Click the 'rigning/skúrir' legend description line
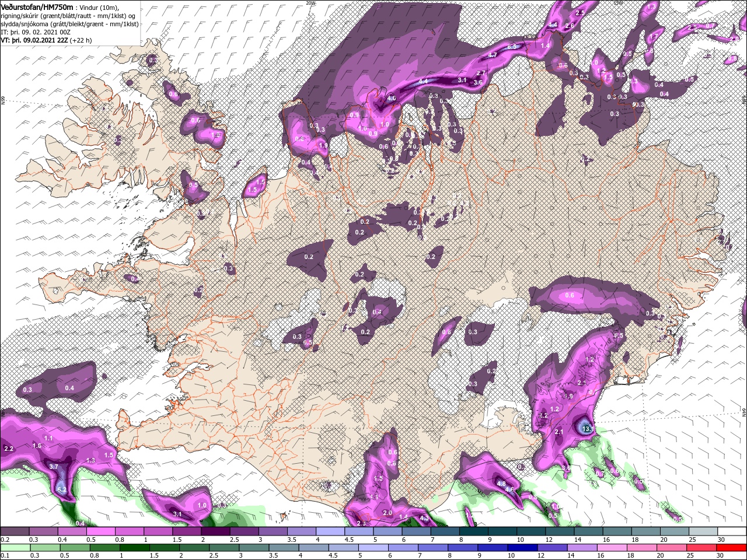The height and width of the screenshot is (560, 747). pos(68,15)
